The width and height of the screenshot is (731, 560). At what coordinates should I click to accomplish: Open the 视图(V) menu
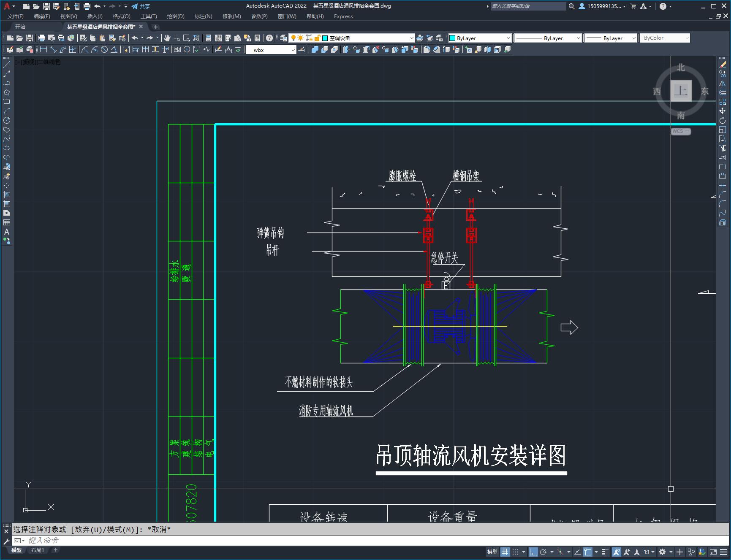point(68,16)
